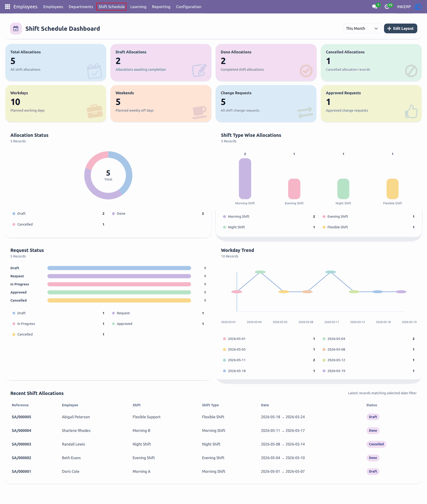Image resolution: width=427 pixels, height=504 pixels.
Task: Open the Reporting menu
Action: coord(161,7)
